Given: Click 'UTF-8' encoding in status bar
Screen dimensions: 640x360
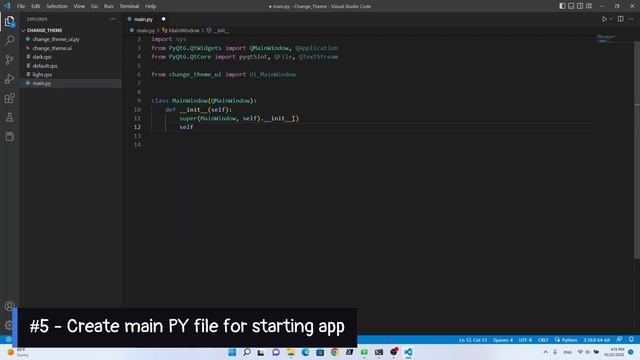Looking at the screenshot, I should click(x=525, y=340).
